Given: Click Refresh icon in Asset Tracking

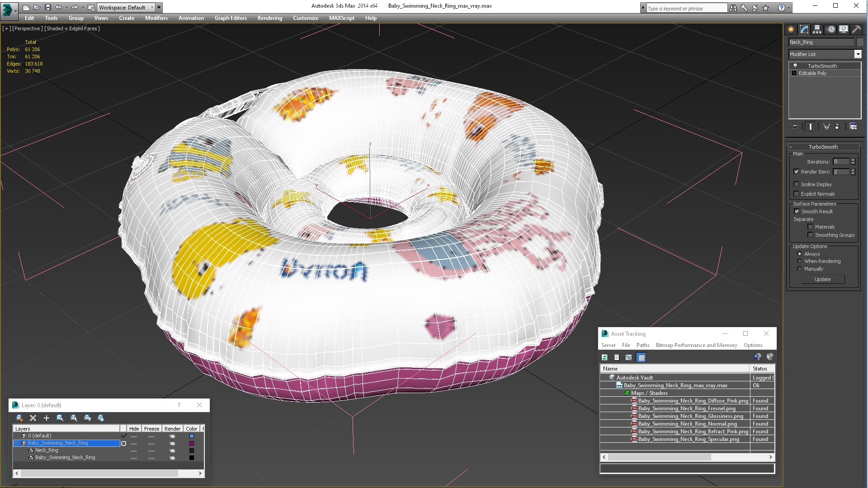Looking at the screenshot, I should pyautogui.click(x=604, y=357).
